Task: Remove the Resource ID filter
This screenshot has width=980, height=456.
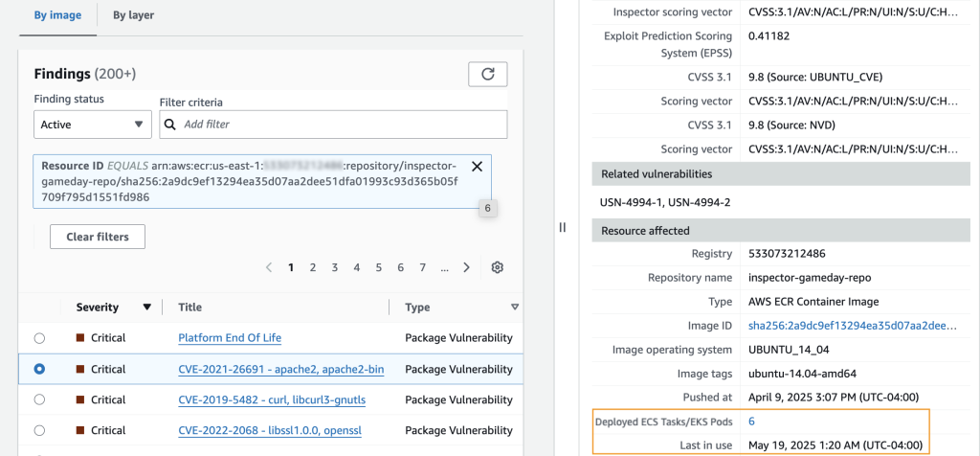Action: coord(477,166)
